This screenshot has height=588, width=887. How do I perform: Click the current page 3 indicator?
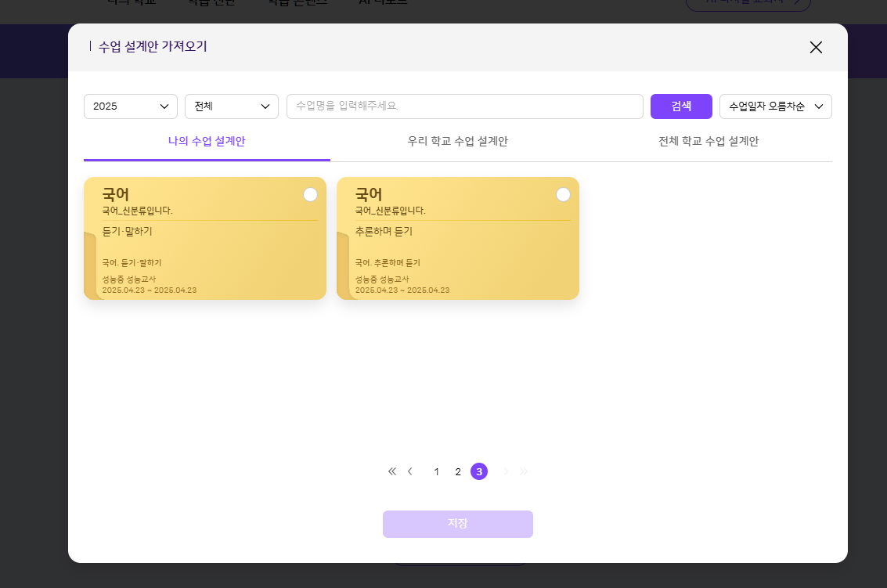pyautogui.click(x=479, y=471)
